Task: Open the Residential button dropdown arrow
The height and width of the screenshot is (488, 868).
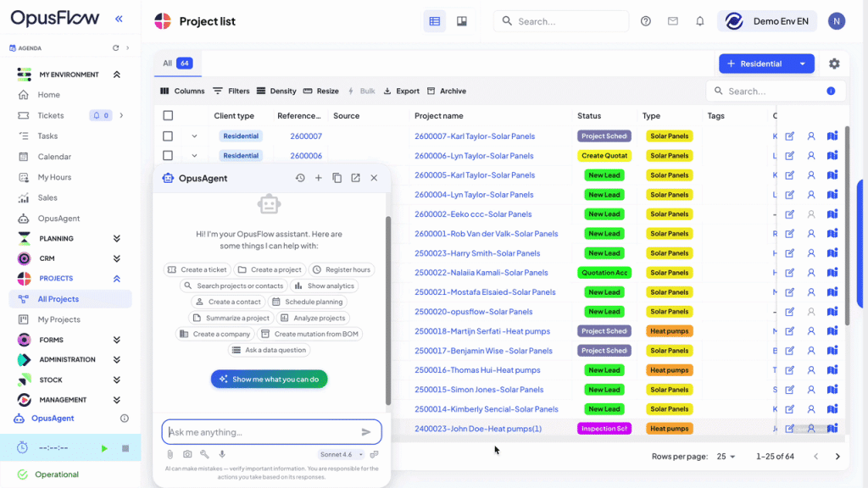Action: (803, 64)
